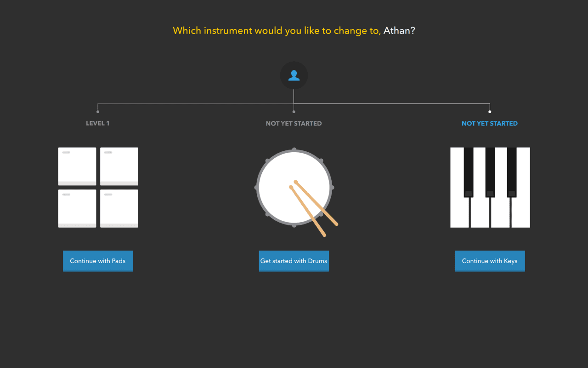Click the bottom-left pad in the Pads graphic
The image size is (588, 368).
tap(77, 208)
